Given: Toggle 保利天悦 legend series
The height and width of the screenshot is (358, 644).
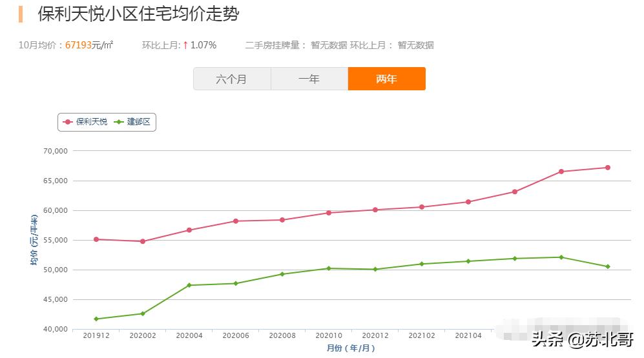Looking at the screenshot, I should 85,122.
